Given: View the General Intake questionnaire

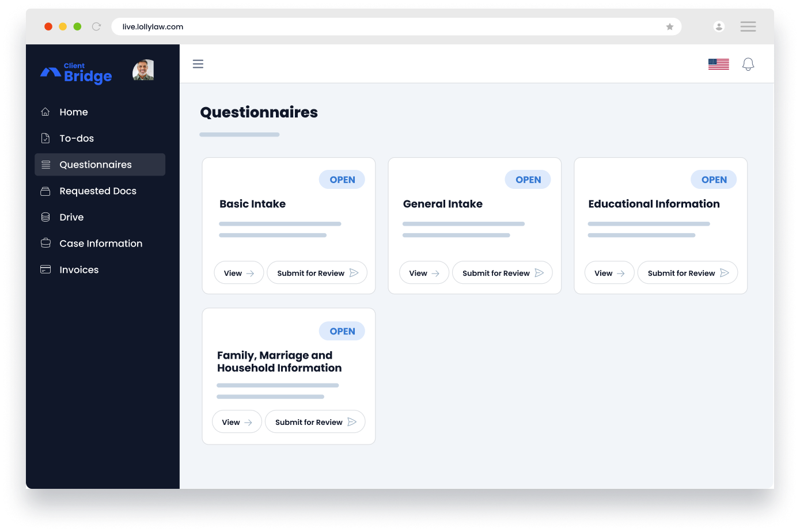Looking at the screenshot, I should (424, 273).
